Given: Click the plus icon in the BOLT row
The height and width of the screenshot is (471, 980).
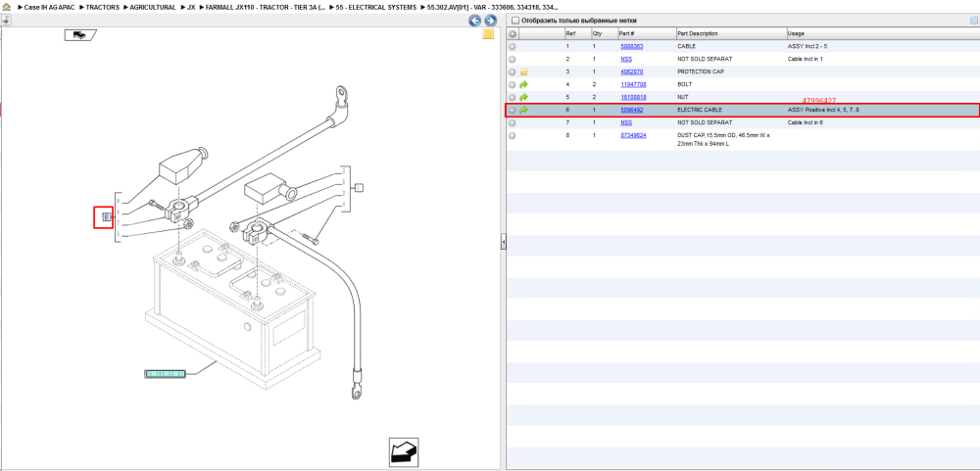Looking at the screenshot, I should point(512,84).
